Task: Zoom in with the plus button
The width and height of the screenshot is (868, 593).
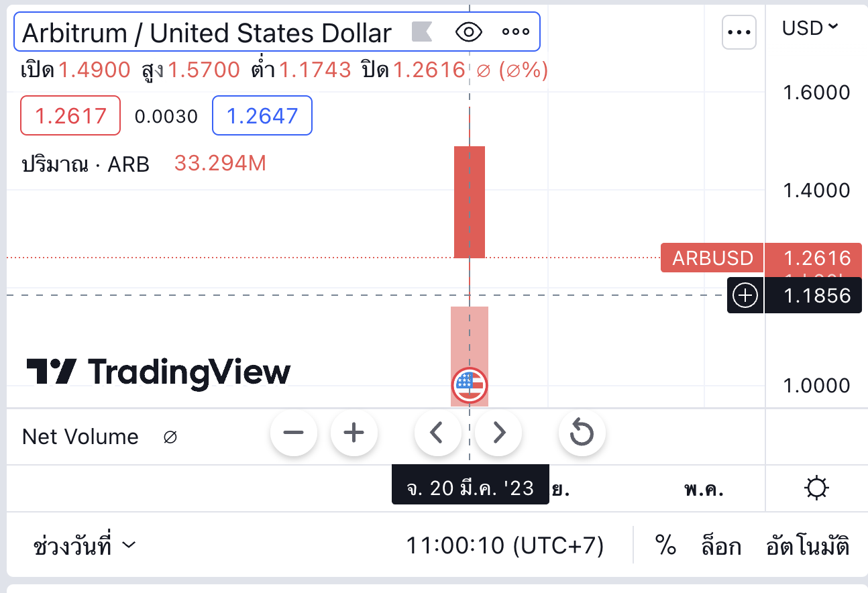Action: (354, 433)
